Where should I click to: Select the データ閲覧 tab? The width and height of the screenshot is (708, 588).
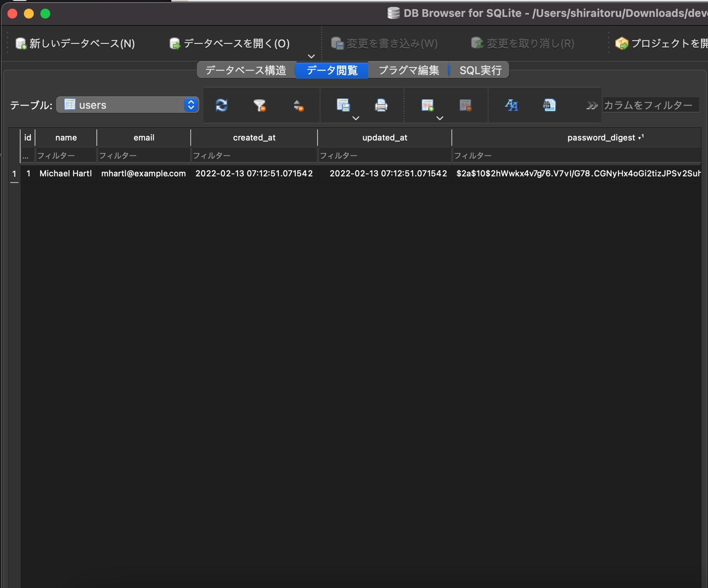point(332,70)
